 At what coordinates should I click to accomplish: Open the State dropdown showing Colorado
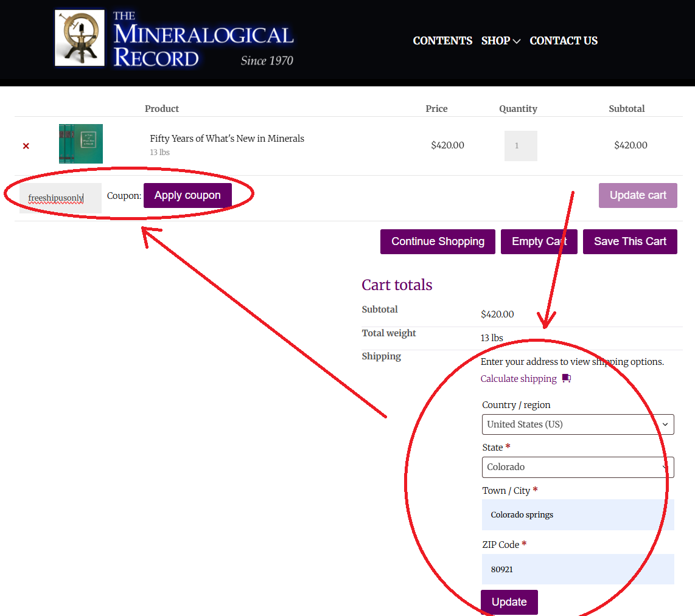578,467
